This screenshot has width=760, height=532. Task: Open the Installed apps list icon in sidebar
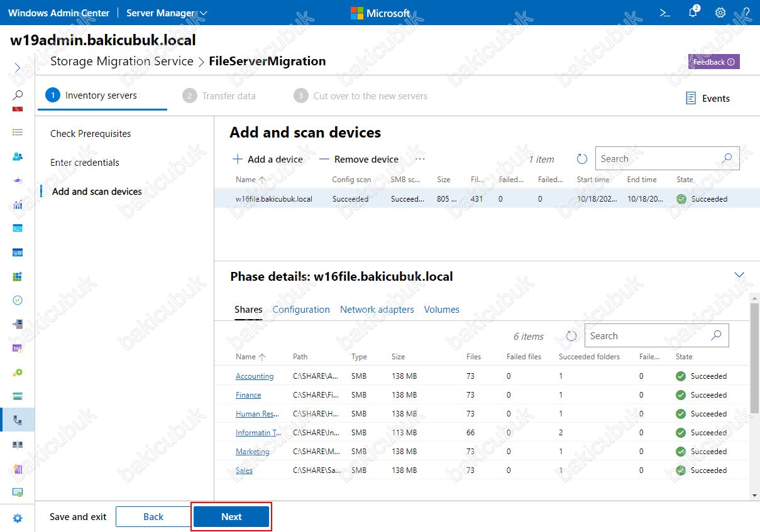18,133
